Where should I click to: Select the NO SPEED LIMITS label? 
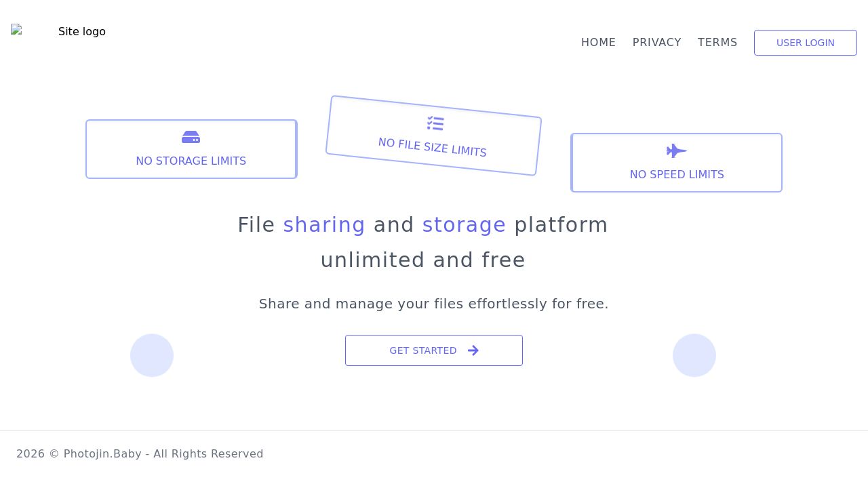point(677,175)
